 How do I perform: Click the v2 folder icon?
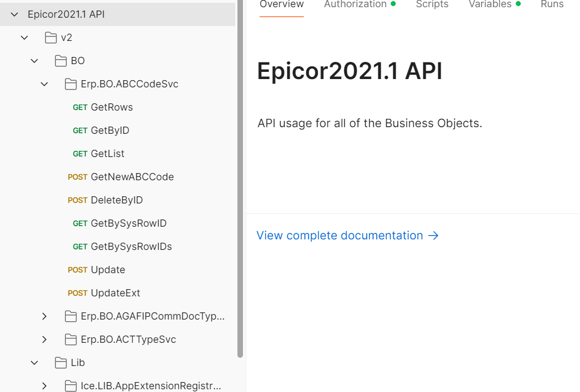pyautogui.click(x=51, y=38)
